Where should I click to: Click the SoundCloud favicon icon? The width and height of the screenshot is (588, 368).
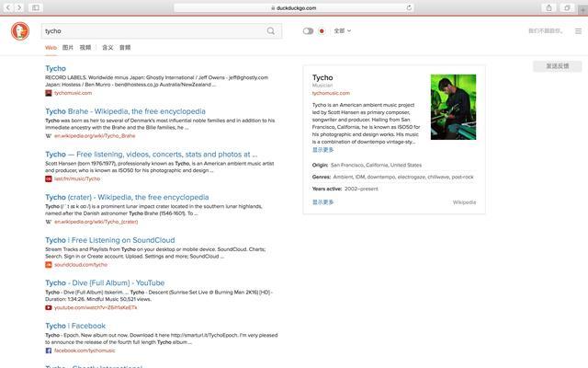(49, 265)
